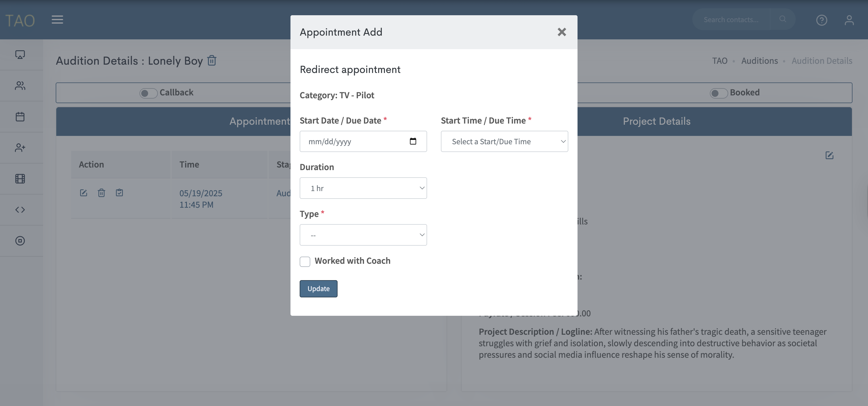Switch to the Project Details tab
868x406 pixels.
(656, 121)
